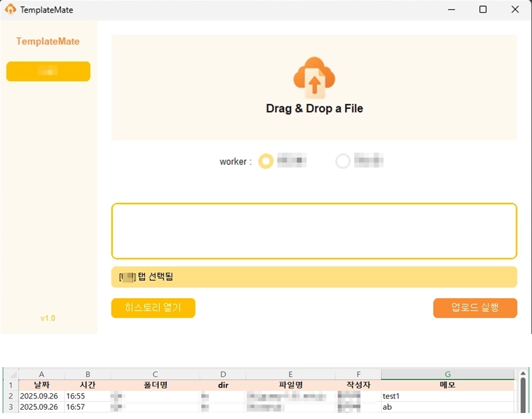Click the spreadsheet select-all corner
The width and height of the screenshot is (532, 419).
pyautogui.click(x=11, y=374)
